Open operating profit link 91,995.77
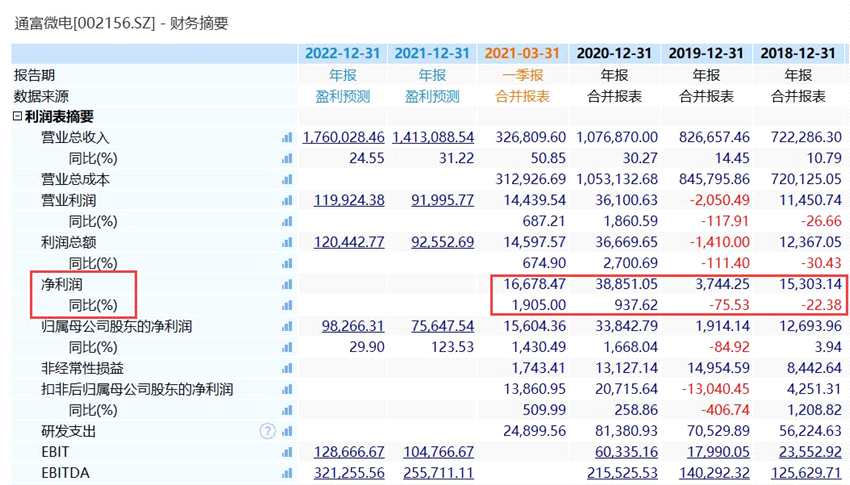The width and height of the screenshot is (850, 485). 442,201
